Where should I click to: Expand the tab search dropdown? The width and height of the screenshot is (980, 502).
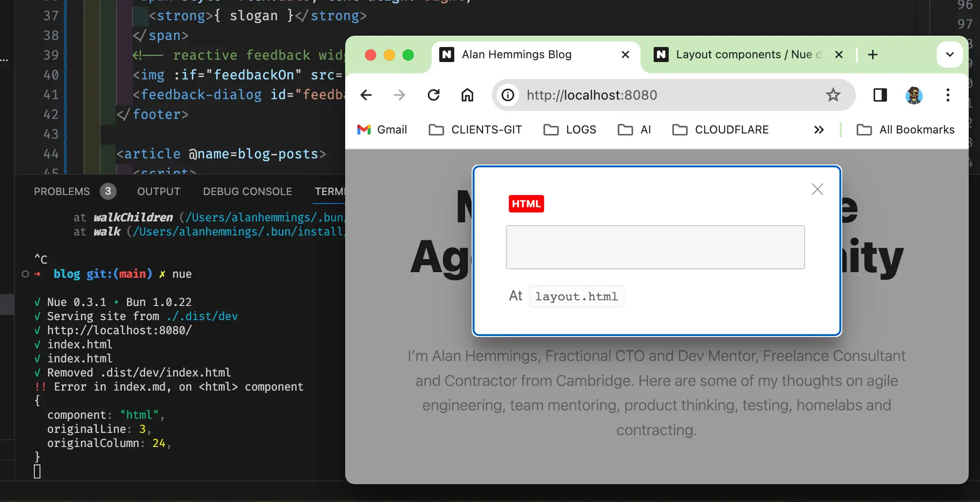(x=949, y=55)
